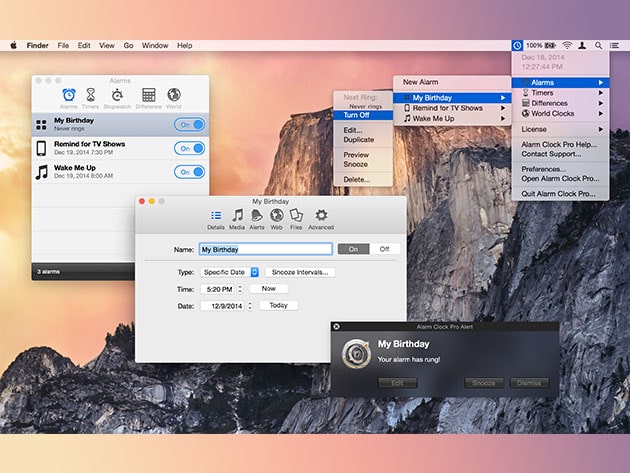
Task: Open Notification Center list icon
Action: [614, 45]
